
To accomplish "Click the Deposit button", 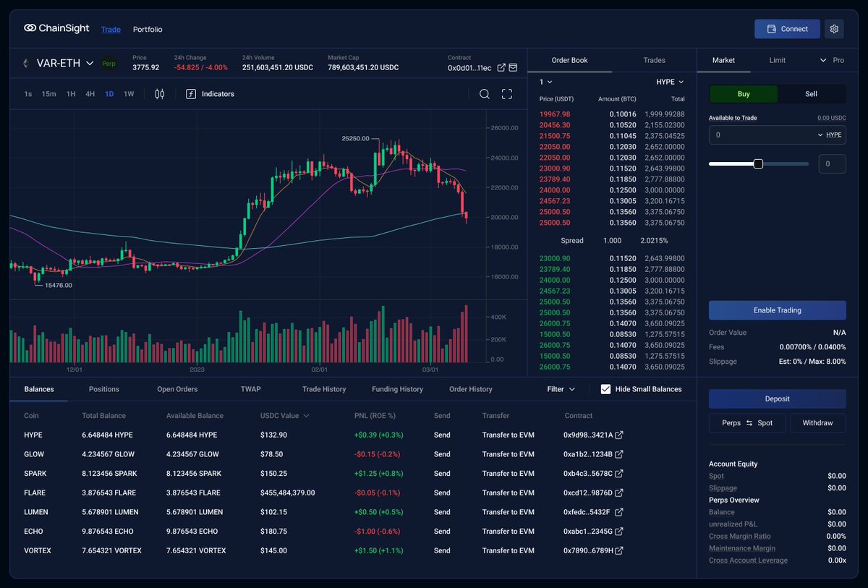I will pos(778,399).
